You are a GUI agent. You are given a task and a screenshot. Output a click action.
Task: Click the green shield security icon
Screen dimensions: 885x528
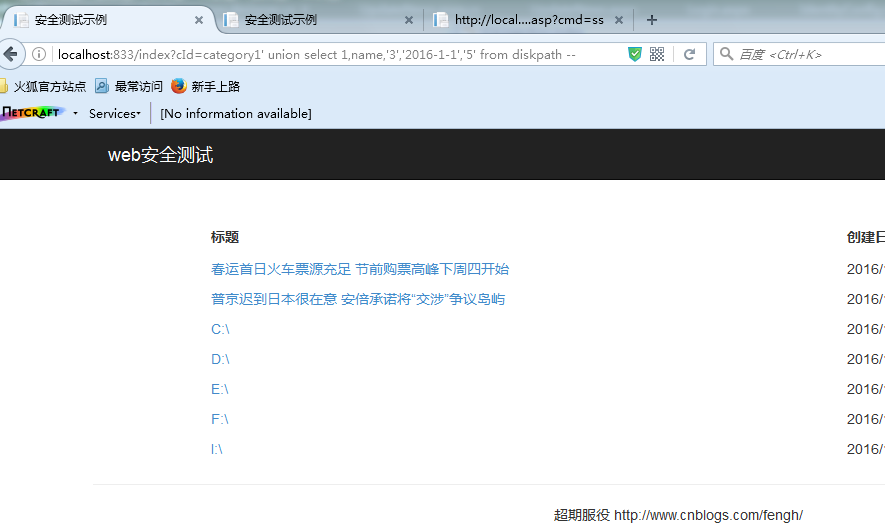click(635, 54)
